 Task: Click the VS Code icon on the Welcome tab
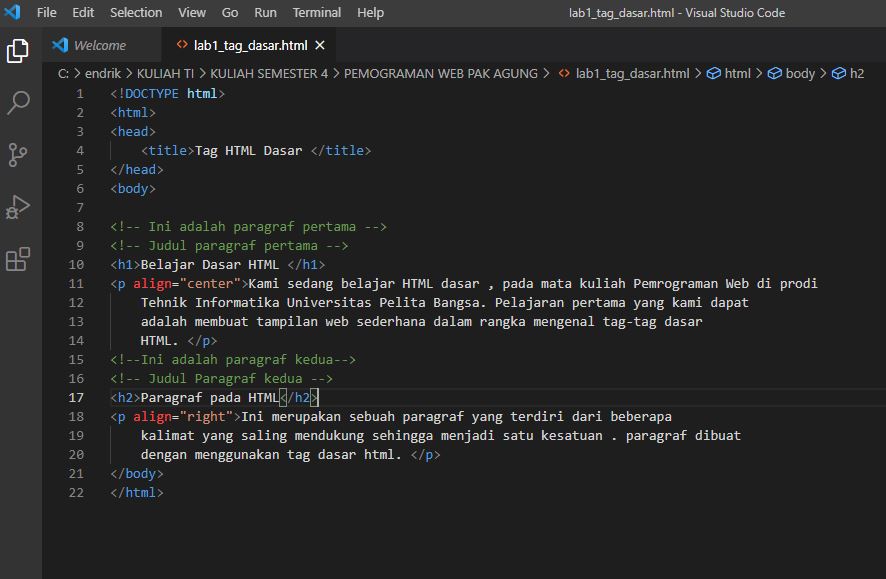point(60,45)
